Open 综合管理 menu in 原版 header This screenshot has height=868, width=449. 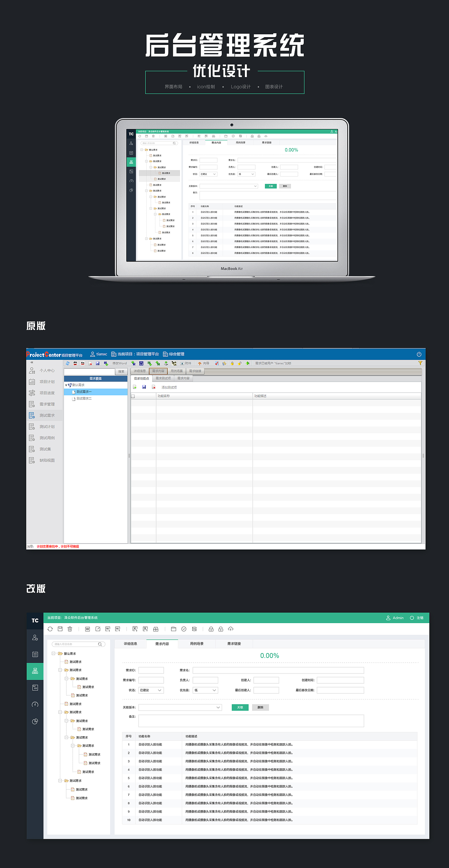tap(174, 354)
